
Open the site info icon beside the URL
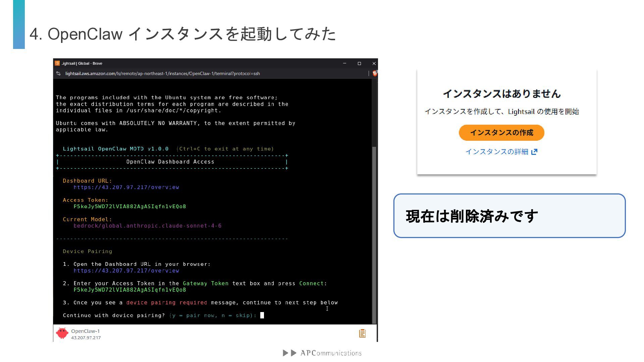58,73
